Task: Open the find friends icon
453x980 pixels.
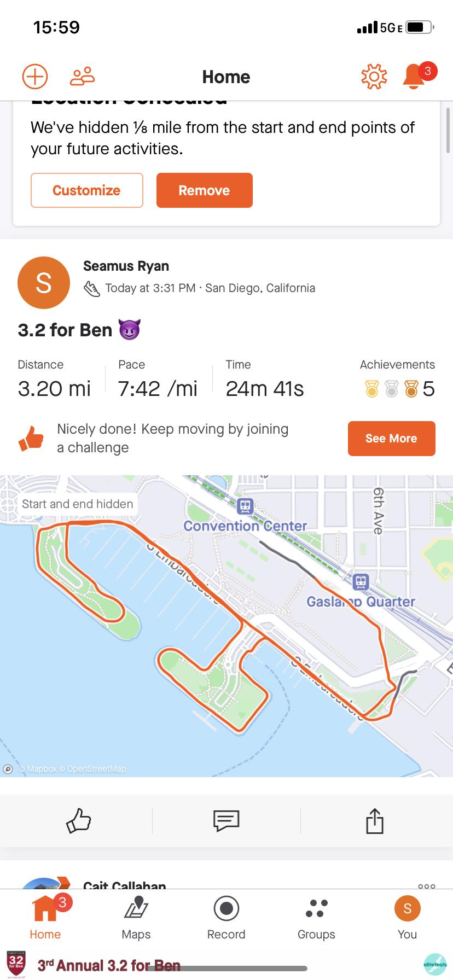Action: point(82,77)
